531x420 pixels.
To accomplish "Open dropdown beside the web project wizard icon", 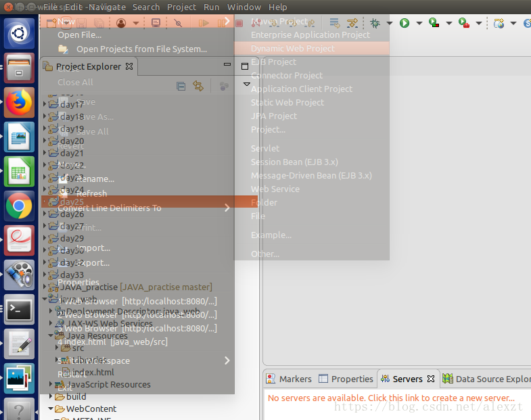I will pos(513,23).
